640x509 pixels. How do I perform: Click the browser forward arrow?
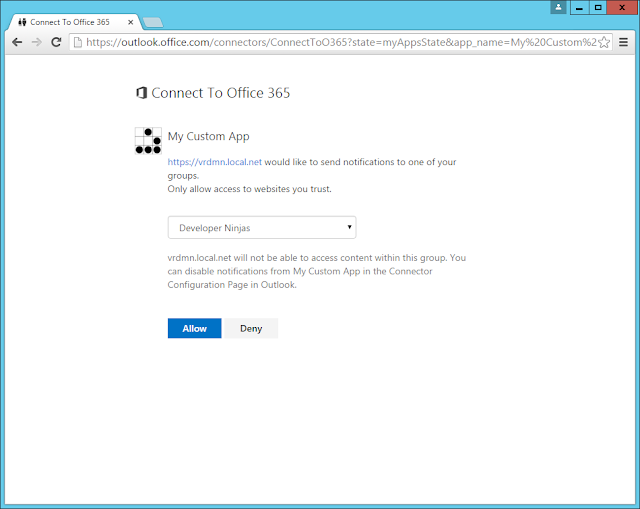click(x=37, y=42)
